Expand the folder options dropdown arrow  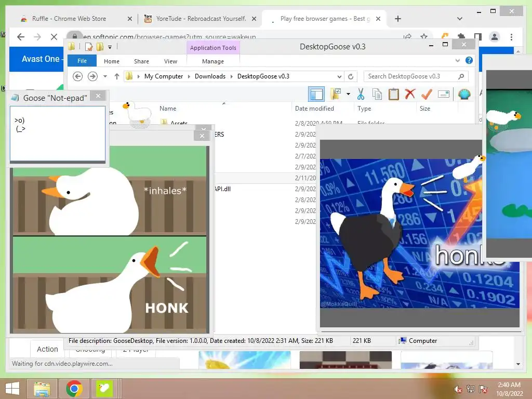348,94
